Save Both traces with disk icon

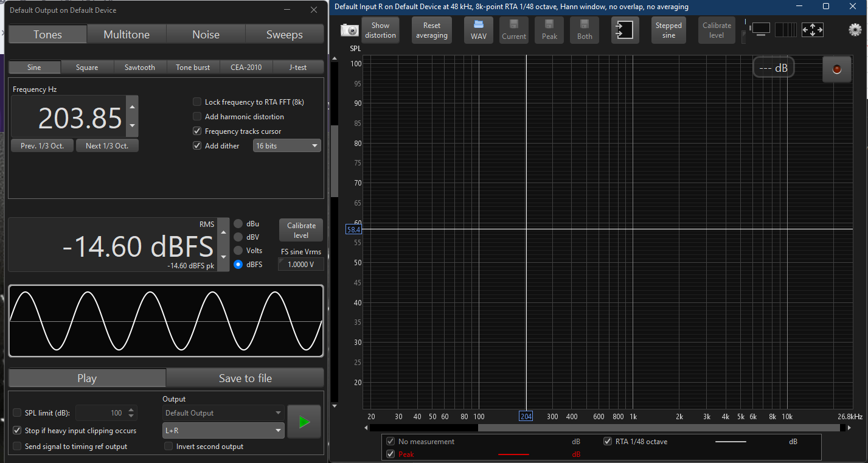585,30
